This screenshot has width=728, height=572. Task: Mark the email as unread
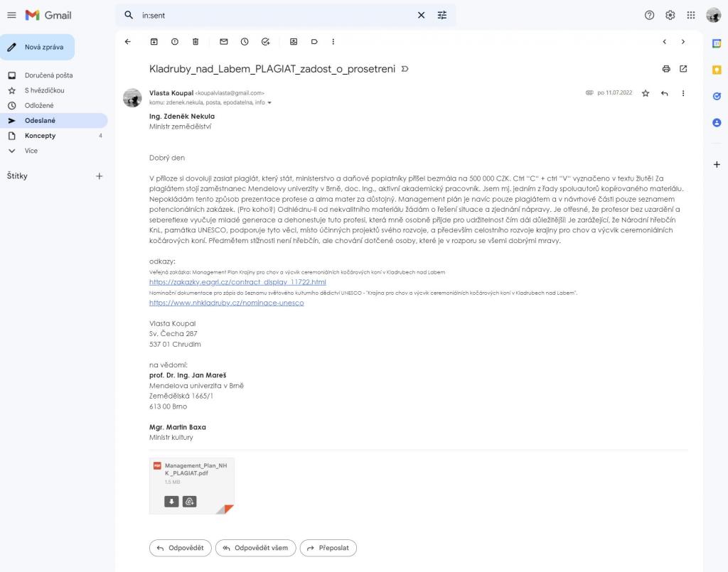coord(224,42)
